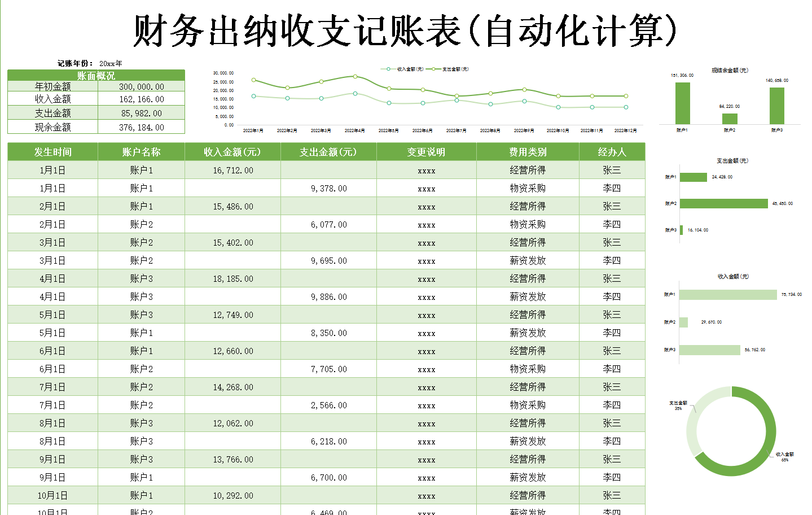Viewport: 812px width, 515px height.
Task: Click the 变更说明 column header
Action: pyautogui.click(x=426, y=152)
